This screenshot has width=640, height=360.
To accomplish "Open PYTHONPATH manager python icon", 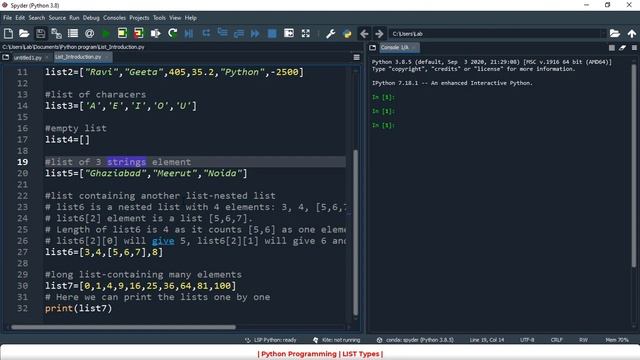I will point(347,33).
